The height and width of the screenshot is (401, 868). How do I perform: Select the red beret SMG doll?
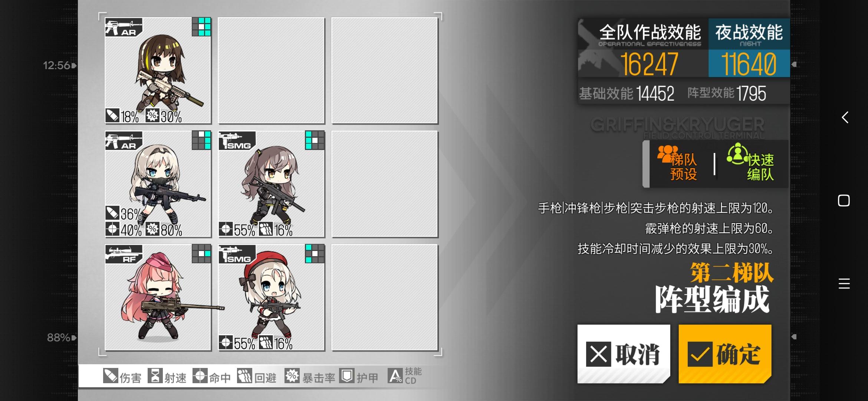[x=271, y=297]
